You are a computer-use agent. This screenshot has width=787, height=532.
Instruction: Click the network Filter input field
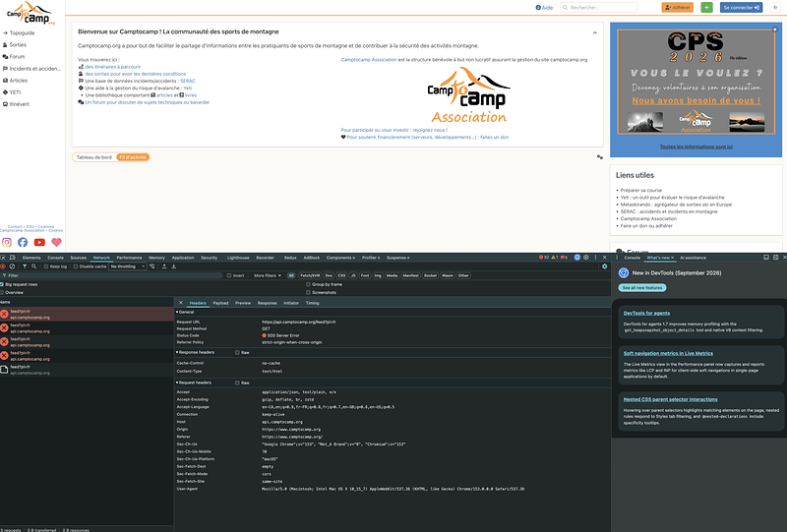click(113, 275)
